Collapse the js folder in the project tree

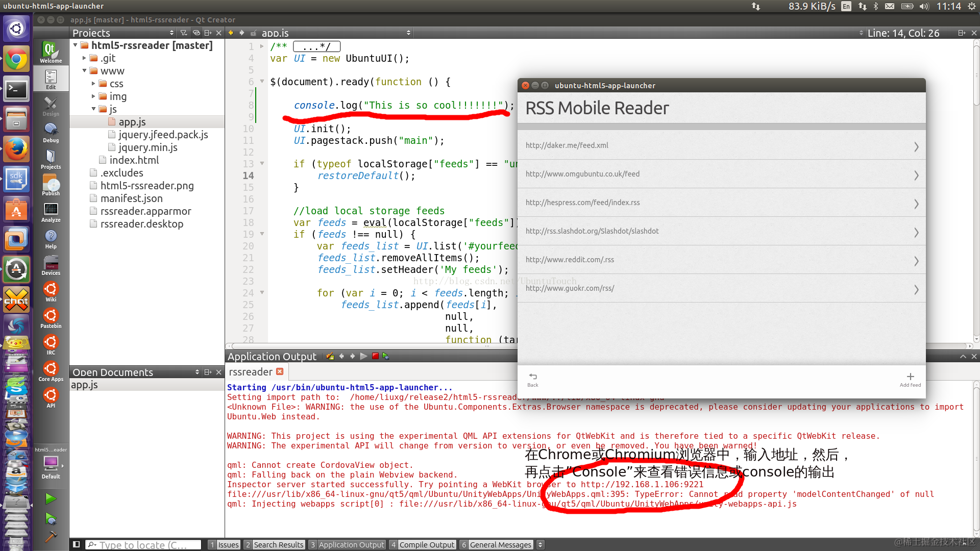(x=93, y=109)
